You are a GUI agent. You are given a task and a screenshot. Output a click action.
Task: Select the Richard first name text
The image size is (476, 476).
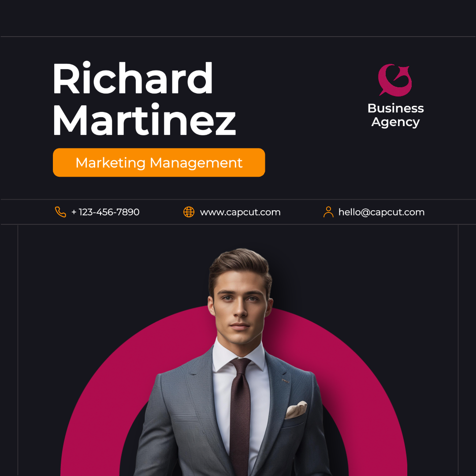coord(133,78)
